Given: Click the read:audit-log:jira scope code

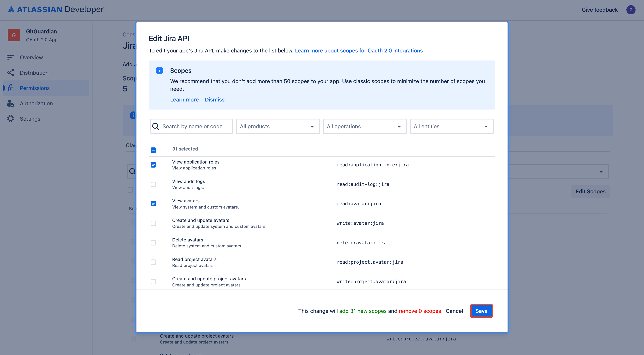Looking at the screenshot, I should click(363, 184).
